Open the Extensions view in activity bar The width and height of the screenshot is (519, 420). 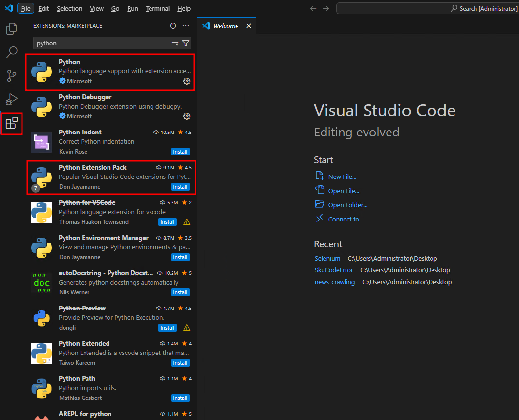12,123
